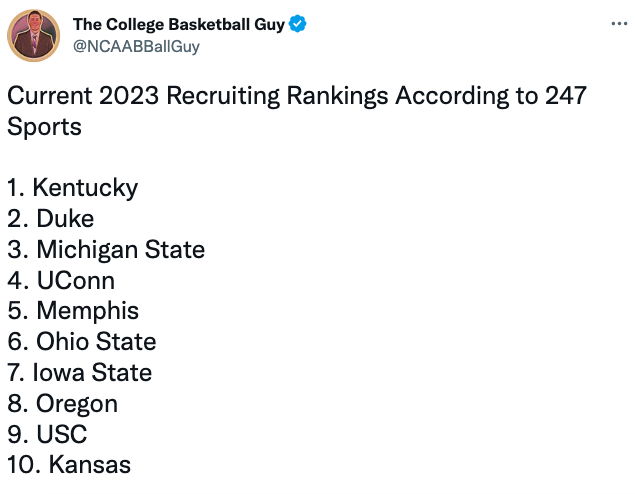The width and height of the screenshot is (635, 494).
Task: Select the "10. Kansas" list entry
Action: click(69, 464)
